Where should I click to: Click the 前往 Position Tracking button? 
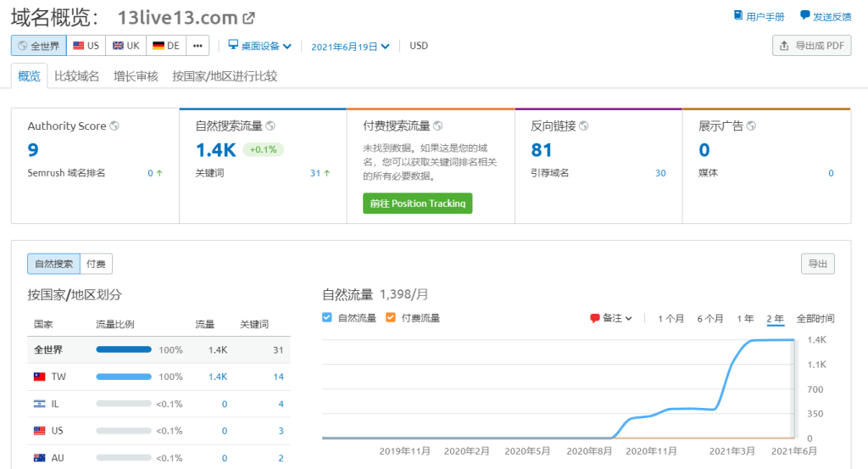pos(417,204)
